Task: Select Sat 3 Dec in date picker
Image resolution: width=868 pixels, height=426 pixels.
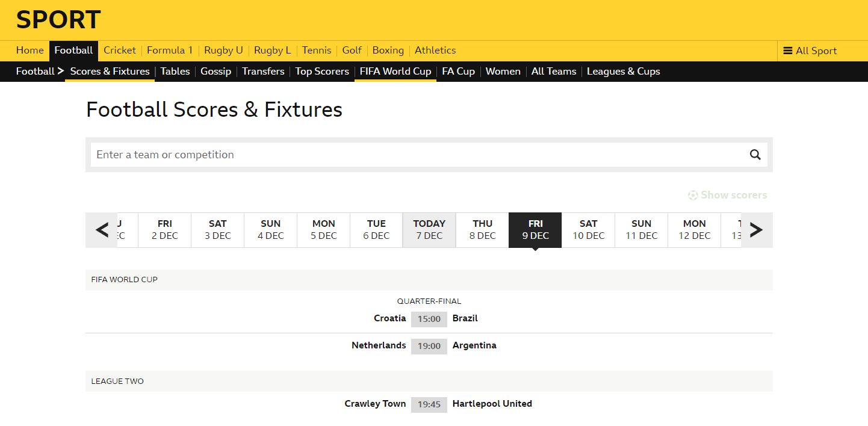Action: [218, 230]
